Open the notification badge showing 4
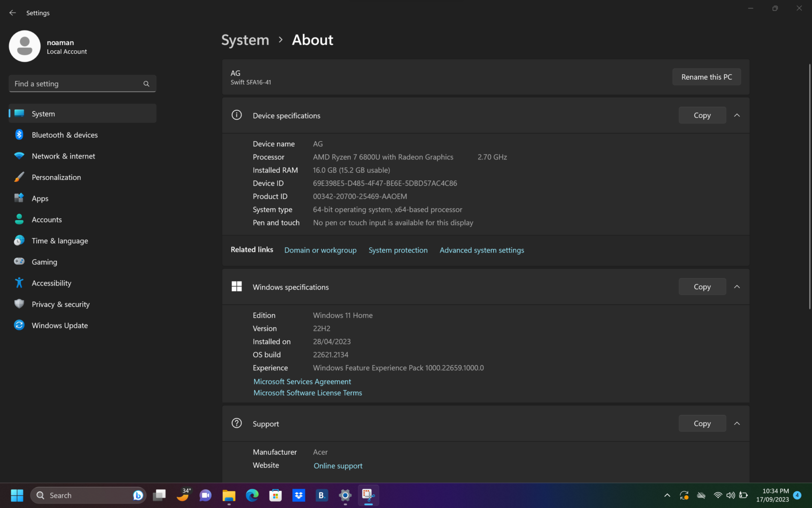812x508 pixels. click(x=797, y=495)
